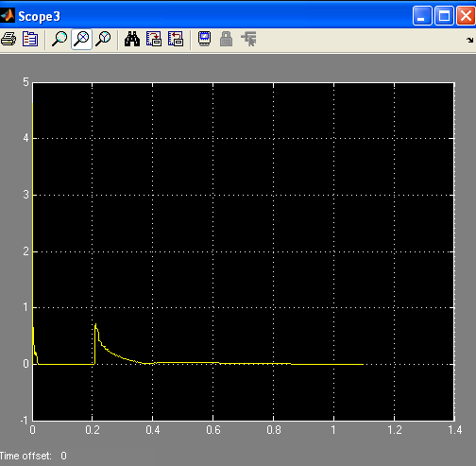This screenshot has height=466, width=476.
Task: Click the Print icon in the toolbar
Action: (x=8, y=40)
